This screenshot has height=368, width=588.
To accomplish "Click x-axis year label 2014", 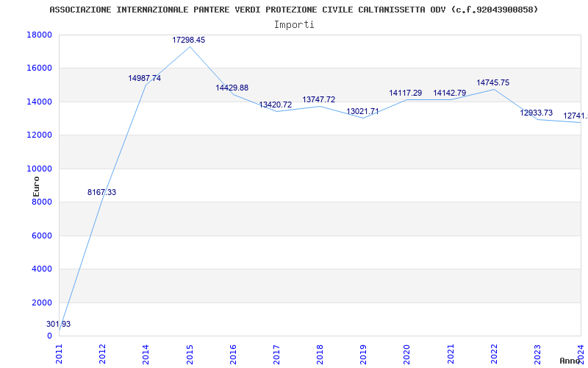I will (146, 354).
